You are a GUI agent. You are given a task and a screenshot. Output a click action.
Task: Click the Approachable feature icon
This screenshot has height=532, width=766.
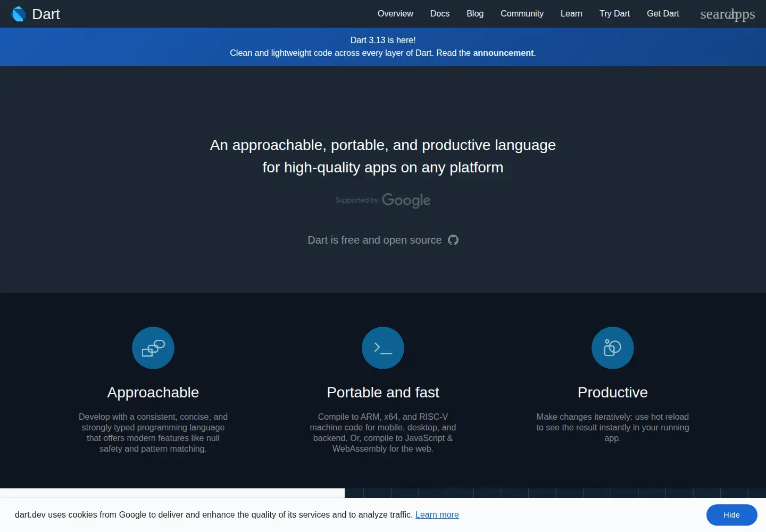pyautogui.click(x=153, y=348)
